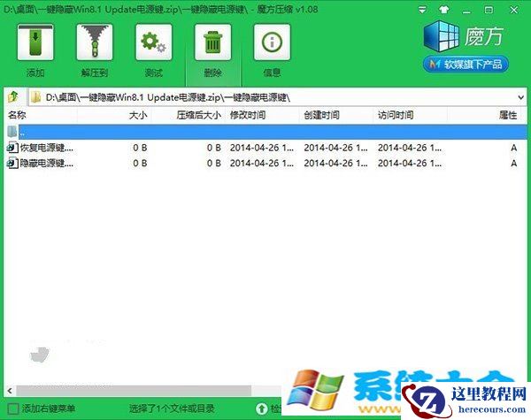
Task: Click the folder icon in address bar
Action: click(x=35, y=97)
